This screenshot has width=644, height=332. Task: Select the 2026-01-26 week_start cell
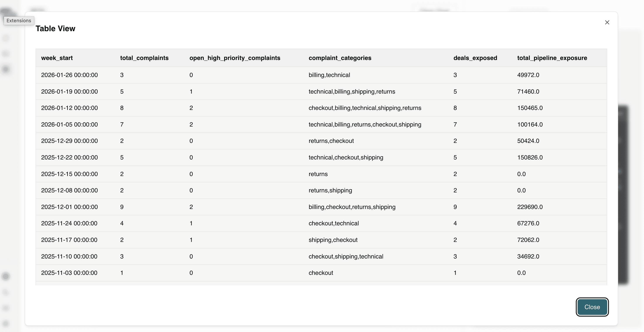point(69,75)
